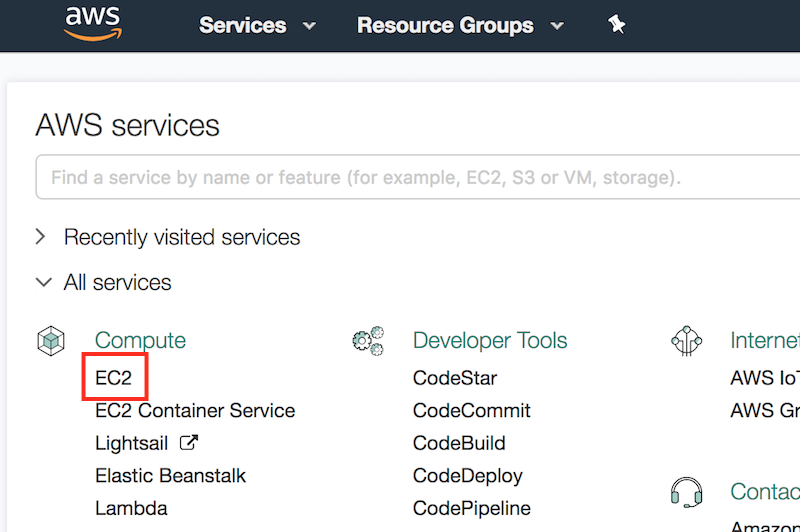
Task: Click the AWS logo in header
Action: [92, 24]
